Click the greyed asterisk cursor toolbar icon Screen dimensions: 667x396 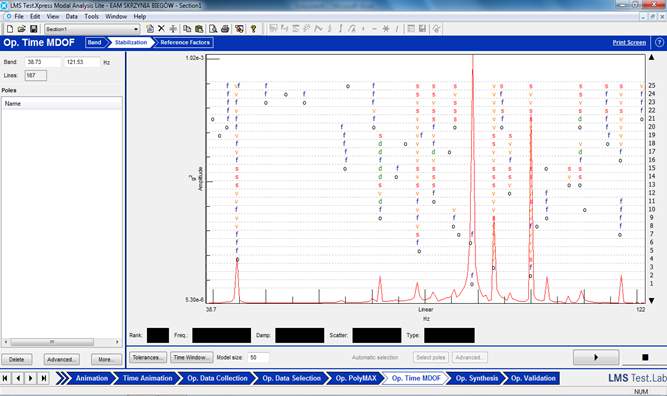[x=385, y=28]
